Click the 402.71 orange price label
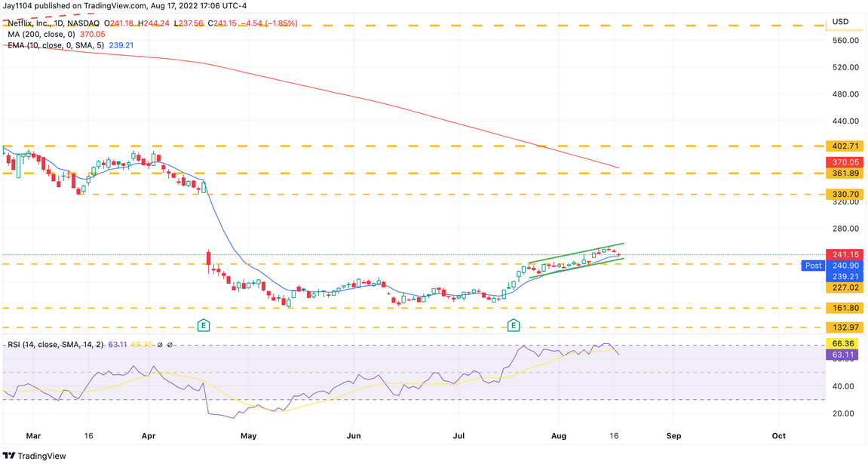Viewport: 868px width, 464px height. click(845, 146)
